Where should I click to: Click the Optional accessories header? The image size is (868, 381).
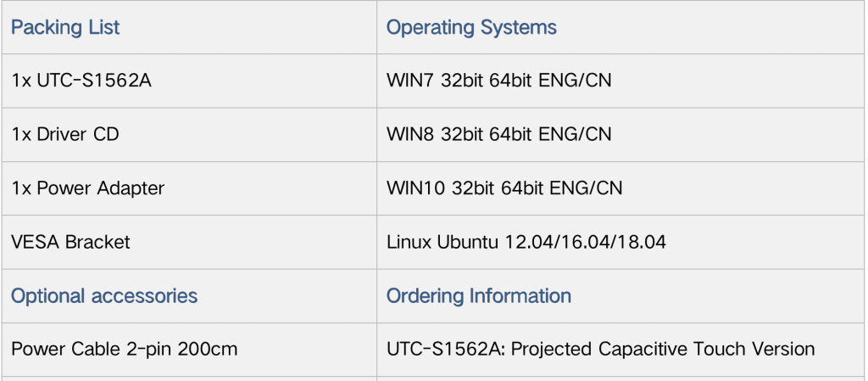104,295
